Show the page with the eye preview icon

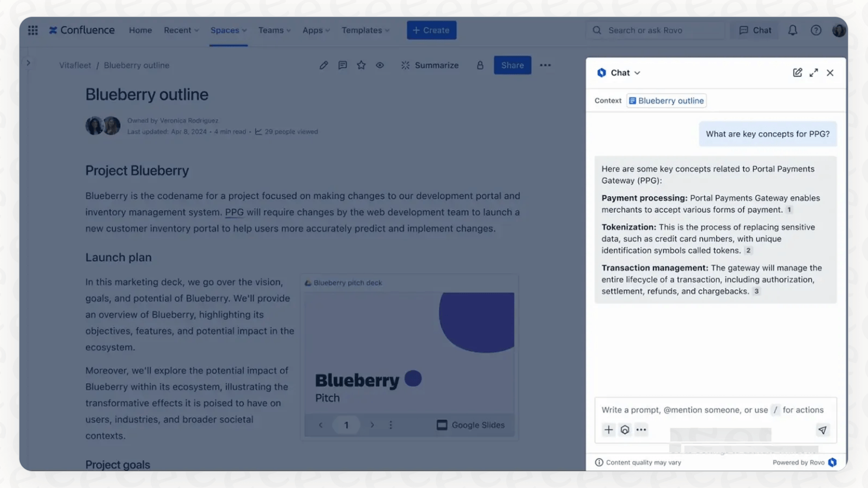pyautogui.click(x=380, y=65)
